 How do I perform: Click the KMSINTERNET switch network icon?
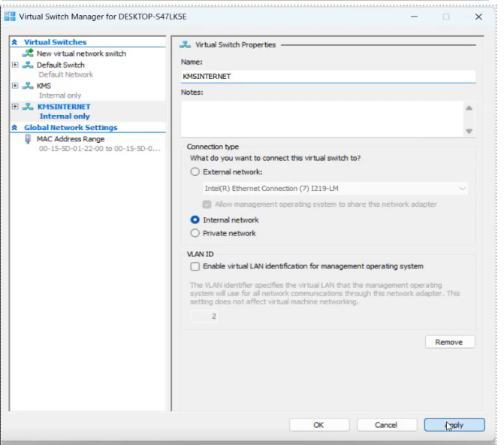point(28,107)
